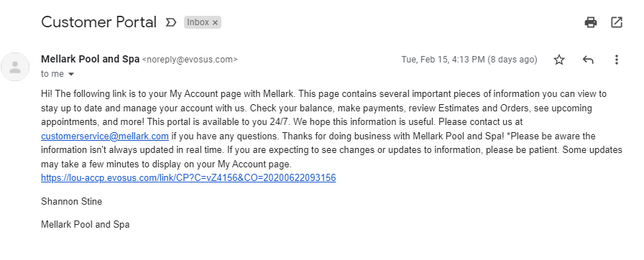The height and width of the screenshot is (260, 644).
Task: Open the email in a new window
Action: point(617,22)
